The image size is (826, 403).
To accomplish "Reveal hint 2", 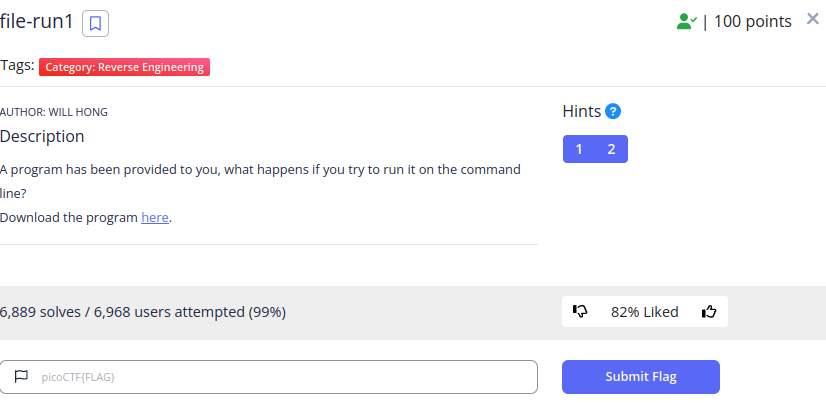I will [611, 149].
